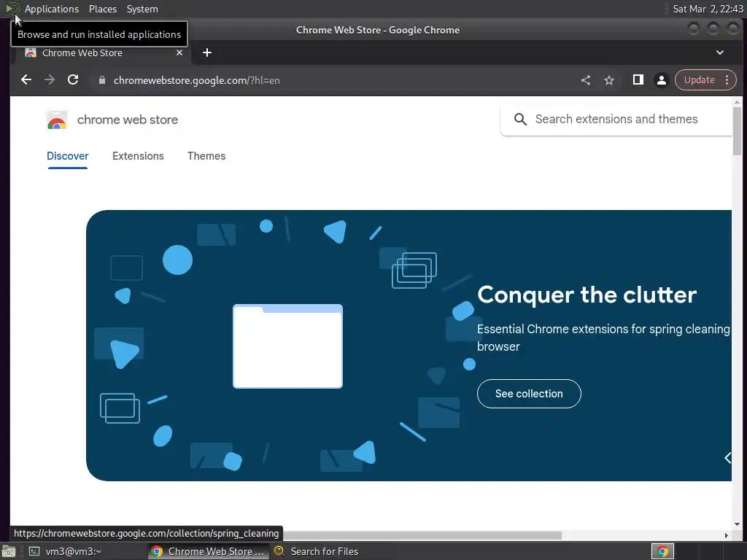This screenshot has height=560, width=747.
Task: Open the Places menu
Action: tap(102, 9)
